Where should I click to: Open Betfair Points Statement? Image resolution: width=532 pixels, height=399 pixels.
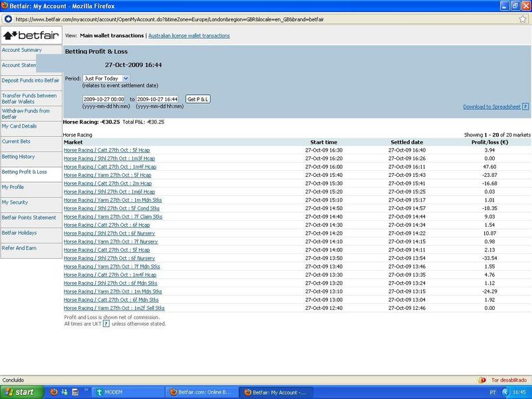29,217
